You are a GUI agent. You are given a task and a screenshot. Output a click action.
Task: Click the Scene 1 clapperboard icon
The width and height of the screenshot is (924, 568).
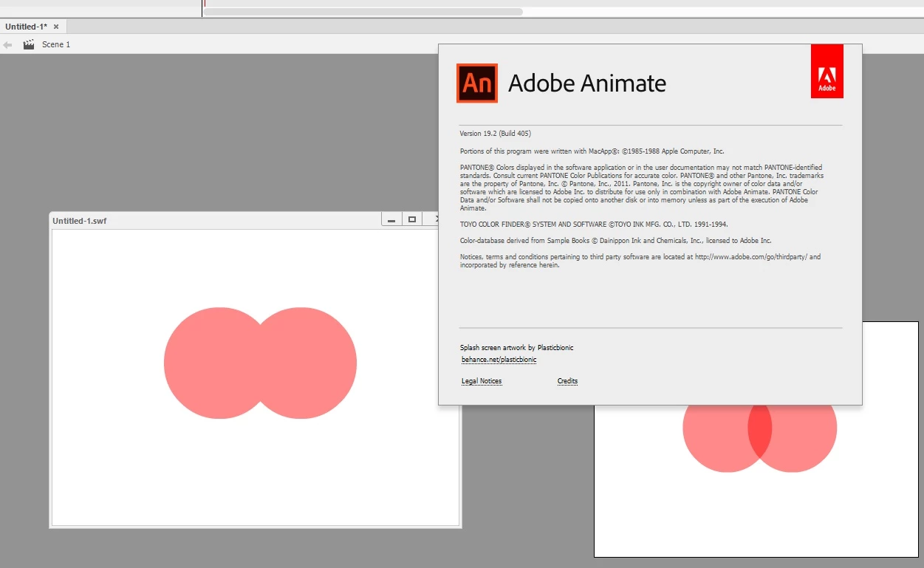coord(29,44)
